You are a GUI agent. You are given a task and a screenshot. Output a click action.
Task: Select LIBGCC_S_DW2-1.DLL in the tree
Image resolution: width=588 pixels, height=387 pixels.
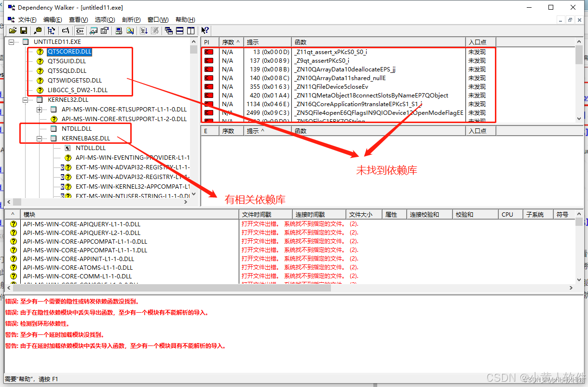coord(78,90)
